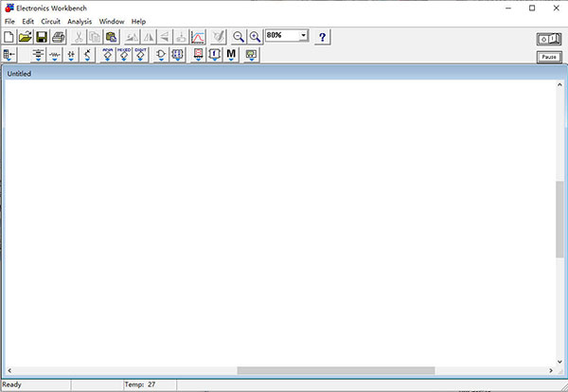This screenshot has width=568, height=392.
Task: Save the current circuit
Action: coord(42,37)
